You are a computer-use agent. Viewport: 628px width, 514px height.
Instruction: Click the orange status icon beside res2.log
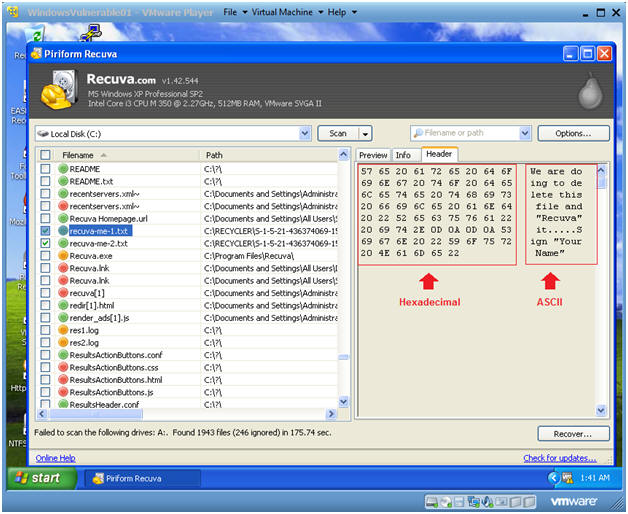63,343
